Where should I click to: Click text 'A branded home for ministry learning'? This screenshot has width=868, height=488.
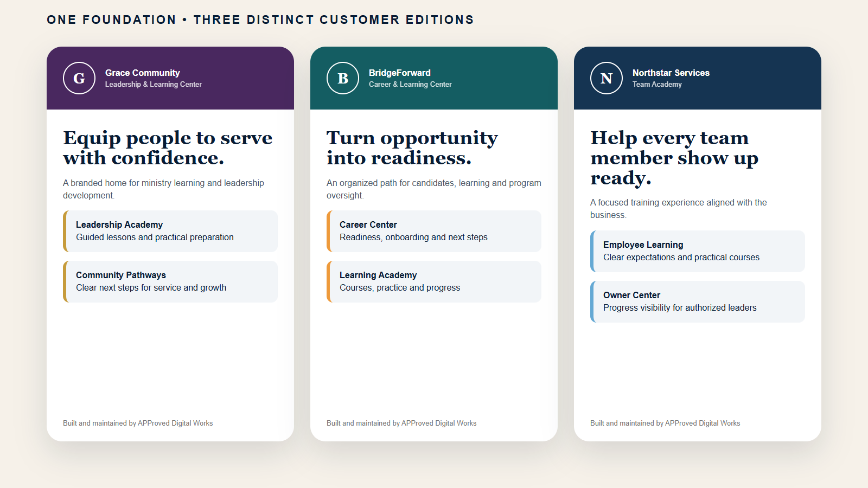[x=133, y=183]
